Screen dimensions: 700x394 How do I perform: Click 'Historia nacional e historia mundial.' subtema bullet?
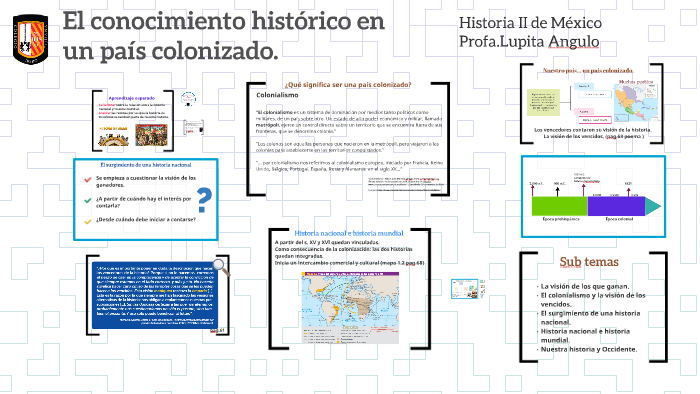(x=585, y=336)
